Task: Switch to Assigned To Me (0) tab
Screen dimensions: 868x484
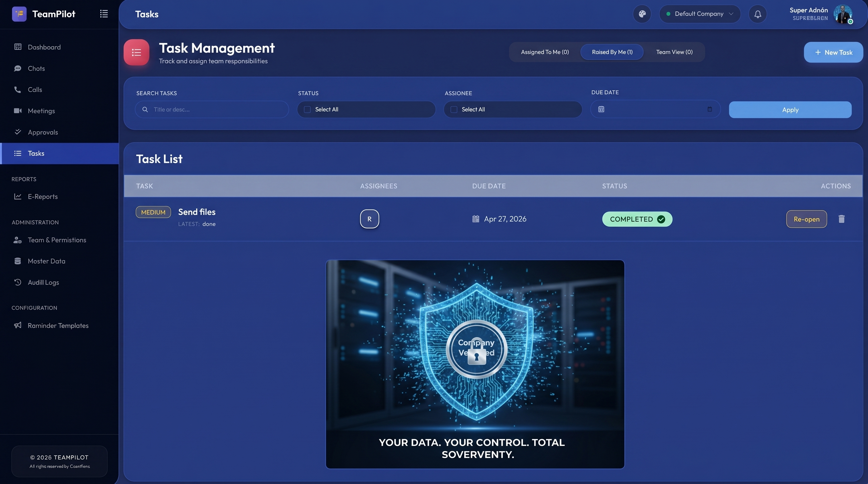Action: [x=545, y=52]
